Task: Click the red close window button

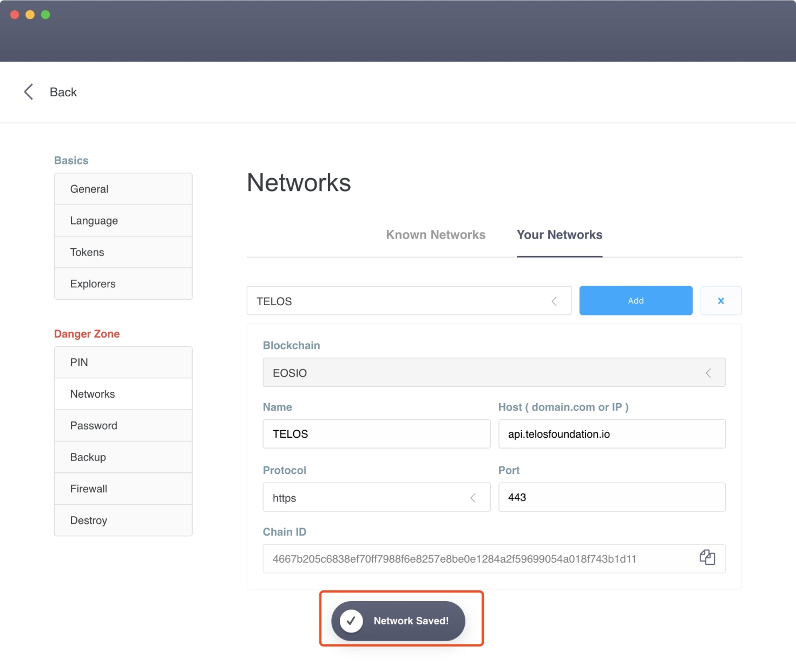Action: [x=15, y=15]
